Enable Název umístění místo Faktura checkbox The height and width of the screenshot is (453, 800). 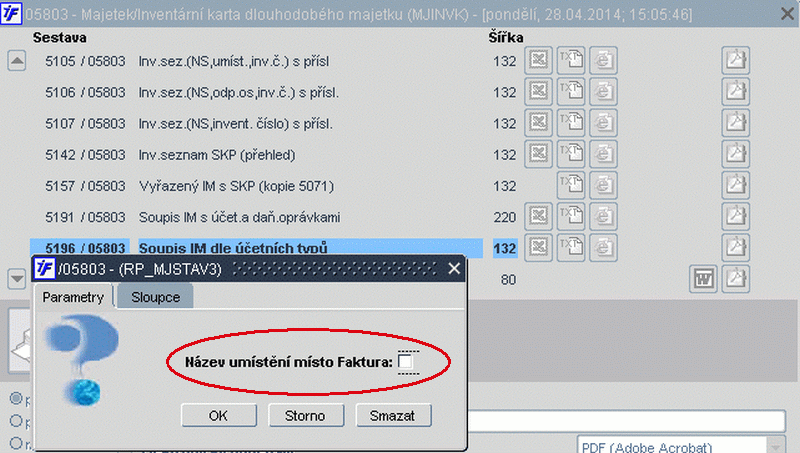(406, 362)
